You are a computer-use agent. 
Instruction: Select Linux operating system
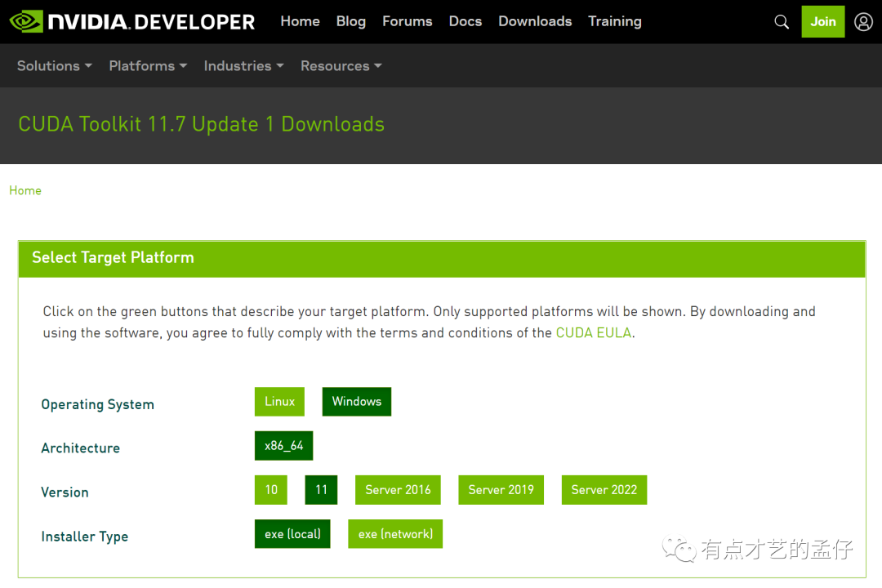pyautogui.click(x=279, y=402)
